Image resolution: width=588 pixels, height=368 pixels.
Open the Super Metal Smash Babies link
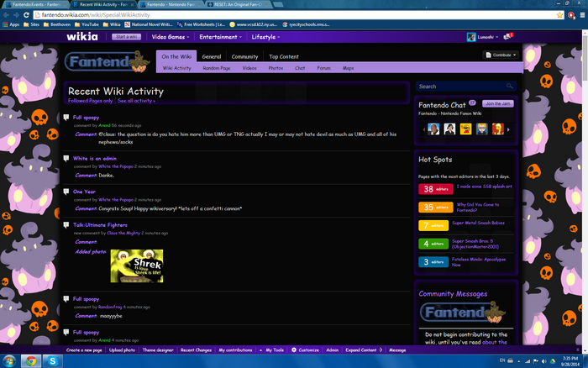[478, 223]
